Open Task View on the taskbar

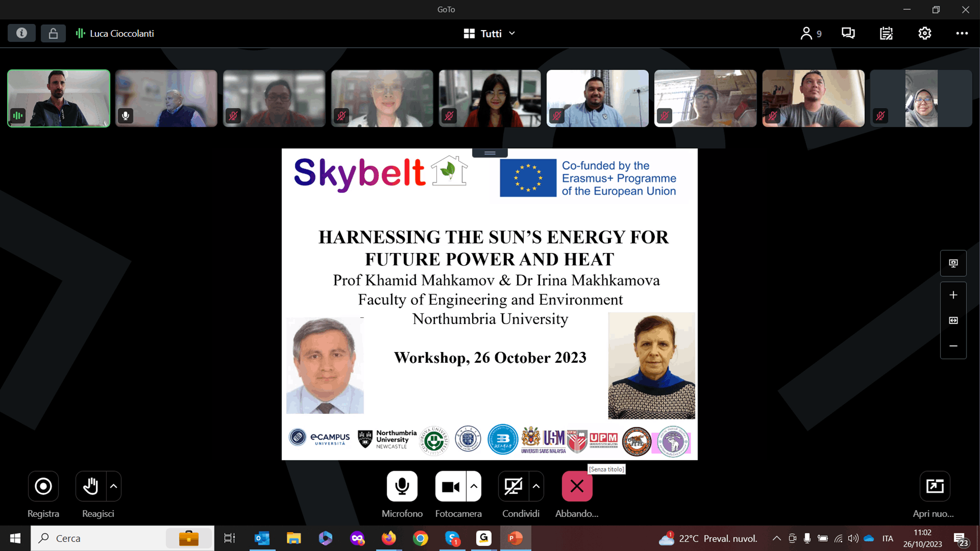pyautogui.click(x=229, y=539)
